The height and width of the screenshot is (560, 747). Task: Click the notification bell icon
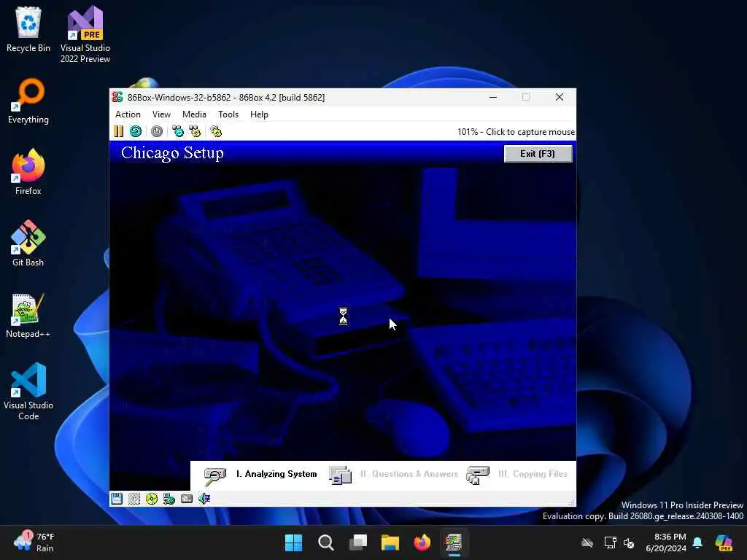pyautogui.click(x=697, y=542)
